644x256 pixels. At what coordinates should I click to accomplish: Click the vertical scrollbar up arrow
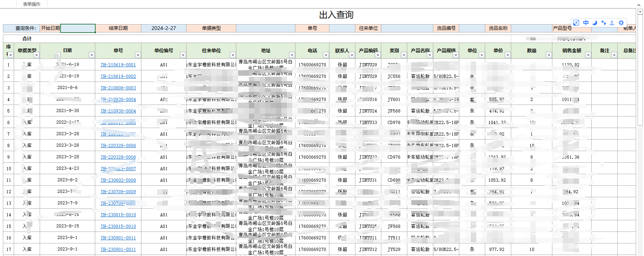point(640,12)
